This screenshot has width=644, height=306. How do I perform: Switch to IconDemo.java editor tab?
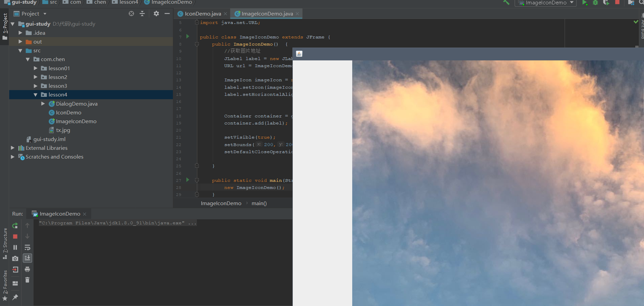pos(203,14)
